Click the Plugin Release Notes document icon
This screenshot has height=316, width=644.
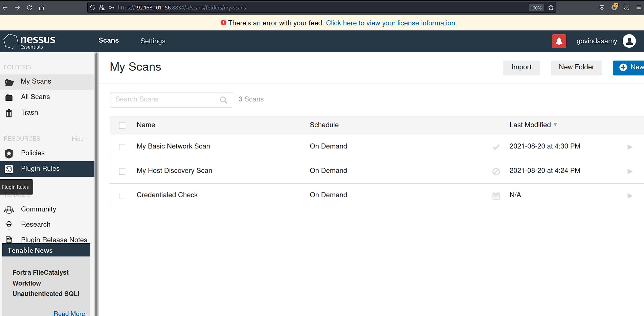tap(9, 240)
